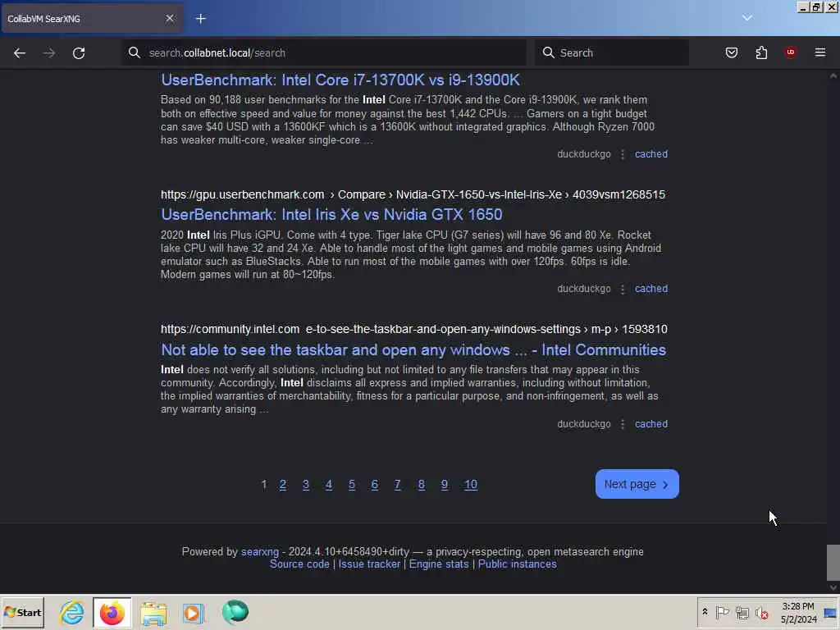Open Windows Explorer from the taskbar
This screenshot has height=630, width=840.
tap(153, 612)
